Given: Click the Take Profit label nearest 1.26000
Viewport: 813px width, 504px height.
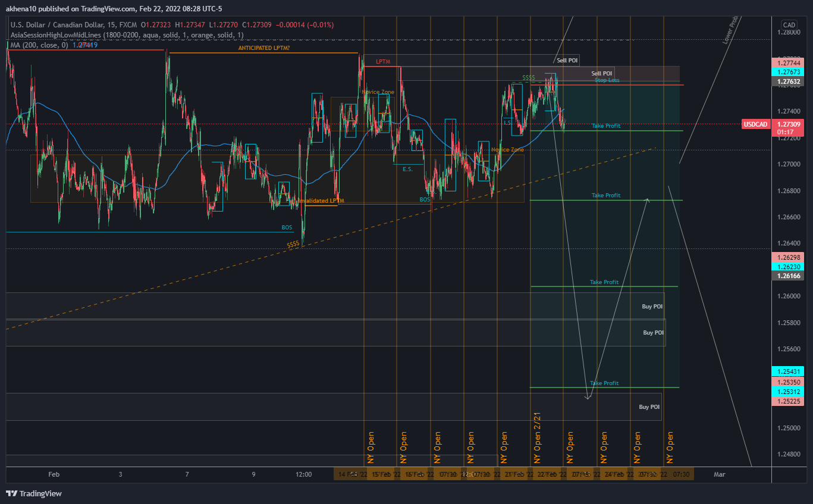Looking at the screenshot, I should [x=604, y=282].
